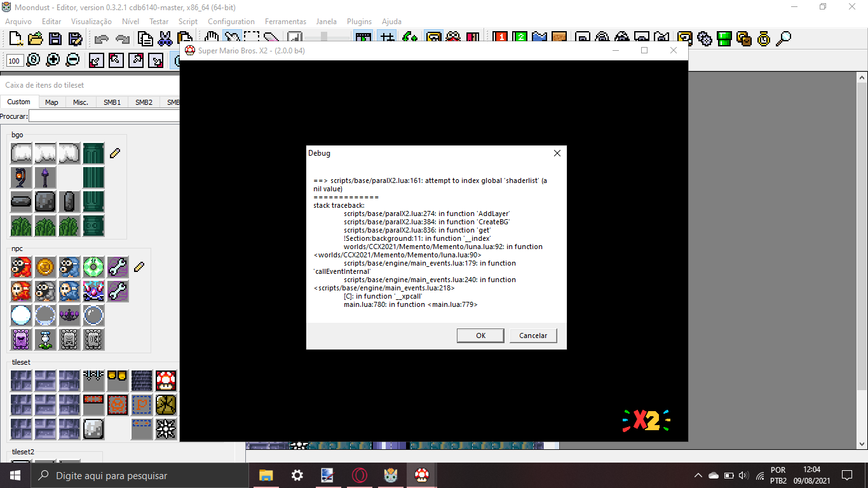Edit the bgo group with pencil icon
This screenshot has height=488, width=868.
115,153
